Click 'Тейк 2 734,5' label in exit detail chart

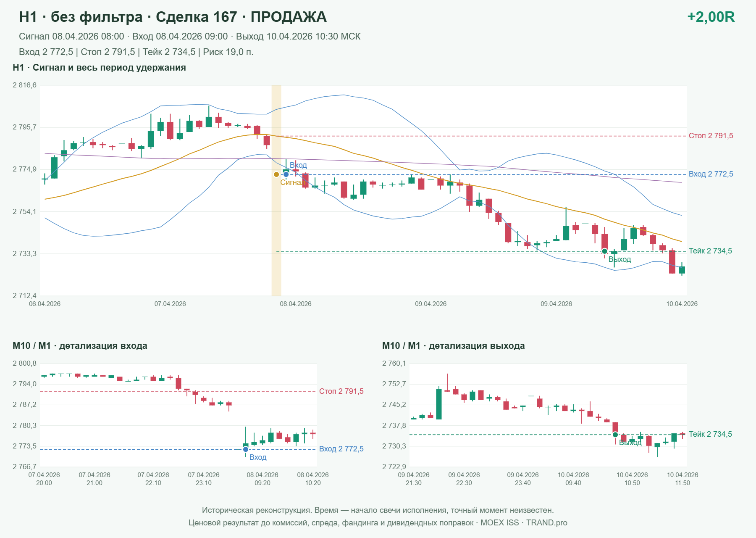tap(710, 434)
